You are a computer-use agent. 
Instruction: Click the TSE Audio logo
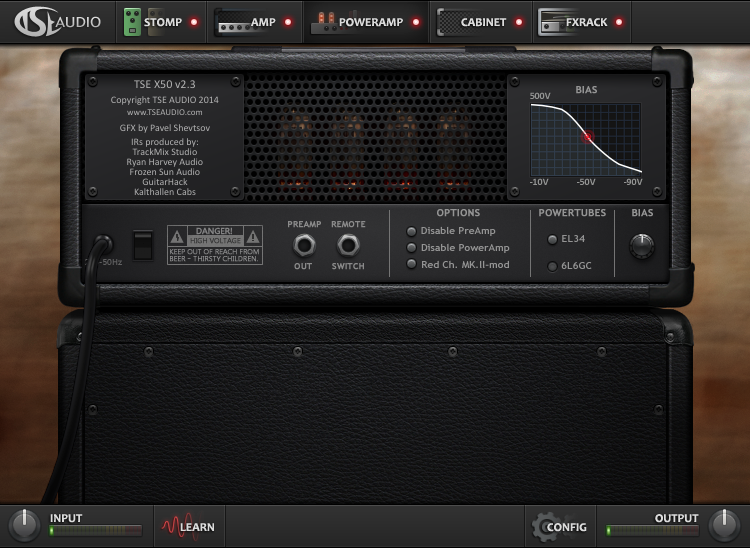[x=57, y=22]
